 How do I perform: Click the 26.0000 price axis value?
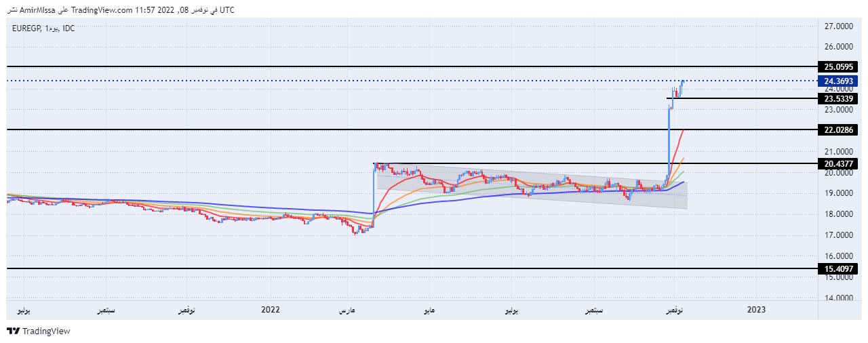coord(838,47)
